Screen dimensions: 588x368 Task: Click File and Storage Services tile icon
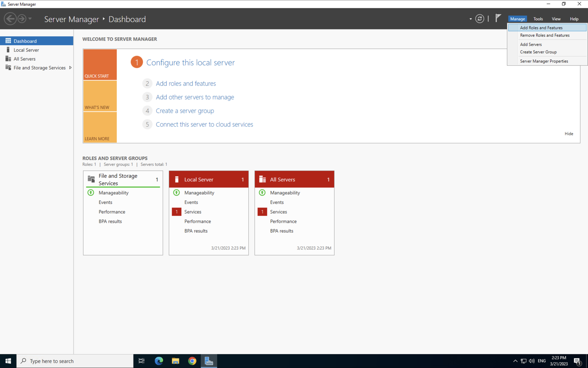91,179
